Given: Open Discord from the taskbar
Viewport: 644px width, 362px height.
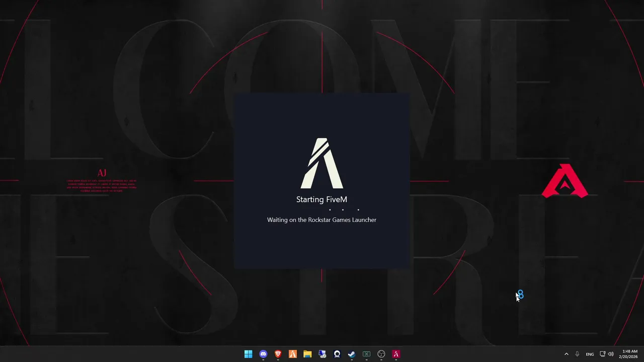Looking at the screenshot, I should coord(263,354).
